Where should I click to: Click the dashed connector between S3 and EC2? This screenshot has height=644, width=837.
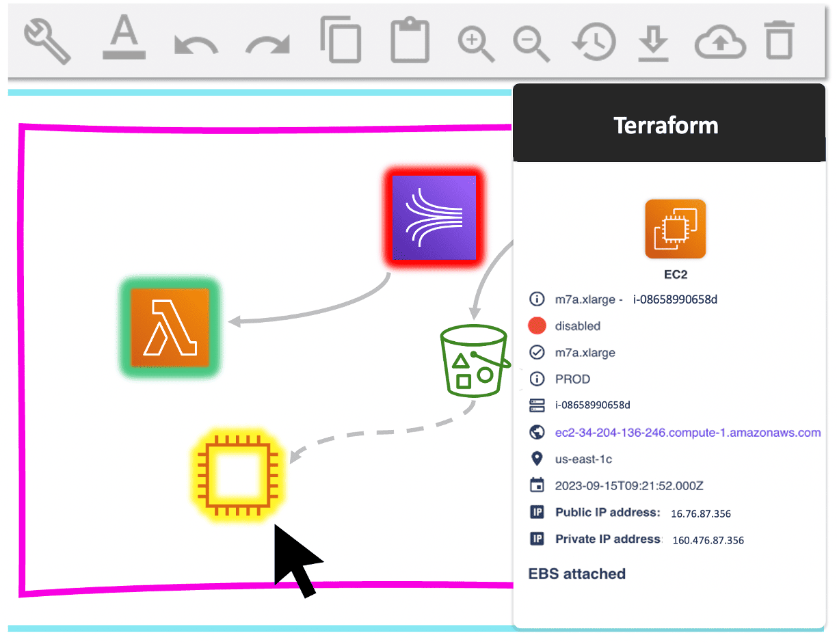386,431
